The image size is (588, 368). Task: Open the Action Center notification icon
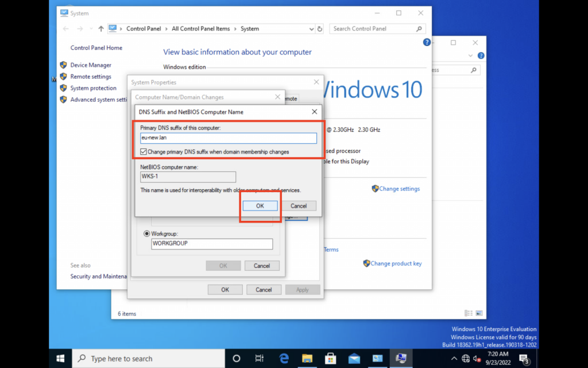524,358
